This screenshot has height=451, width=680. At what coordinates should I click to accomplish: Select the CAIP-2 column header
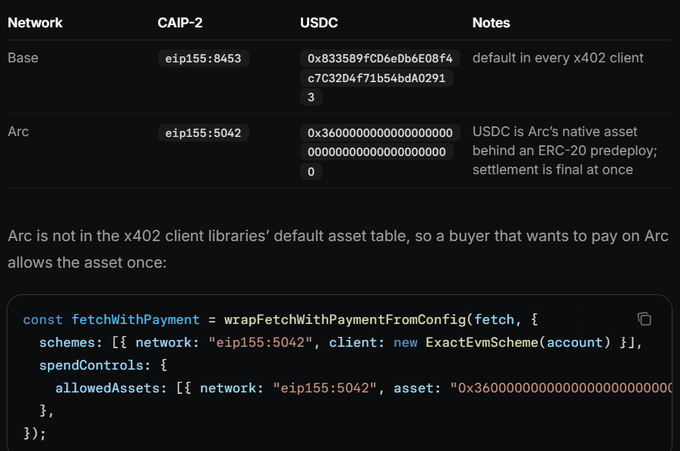pos(180,23)
